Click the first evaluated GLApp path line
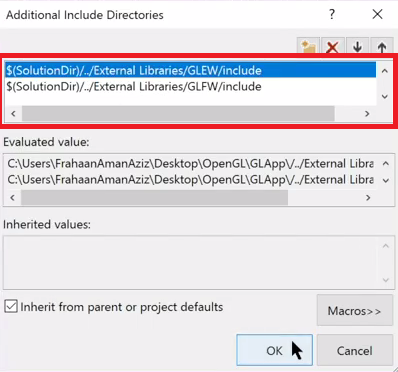The image size is (398, 372). coord(190,164)
